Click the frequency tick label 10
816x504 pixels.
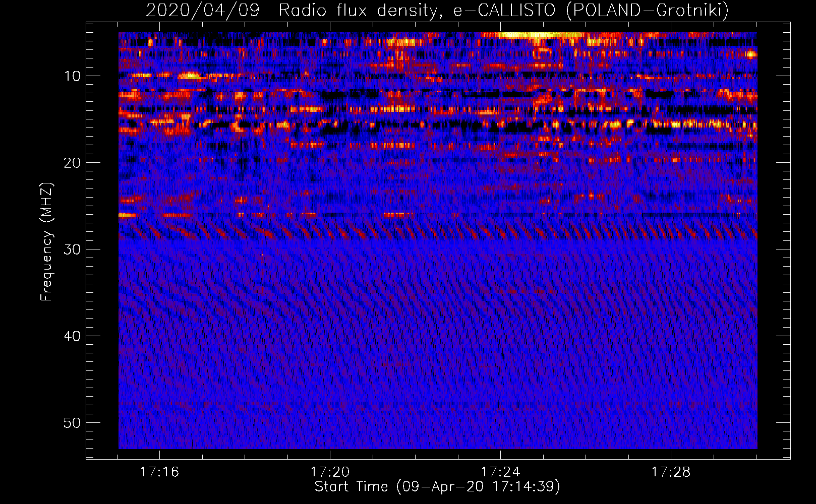coord(73,76)
